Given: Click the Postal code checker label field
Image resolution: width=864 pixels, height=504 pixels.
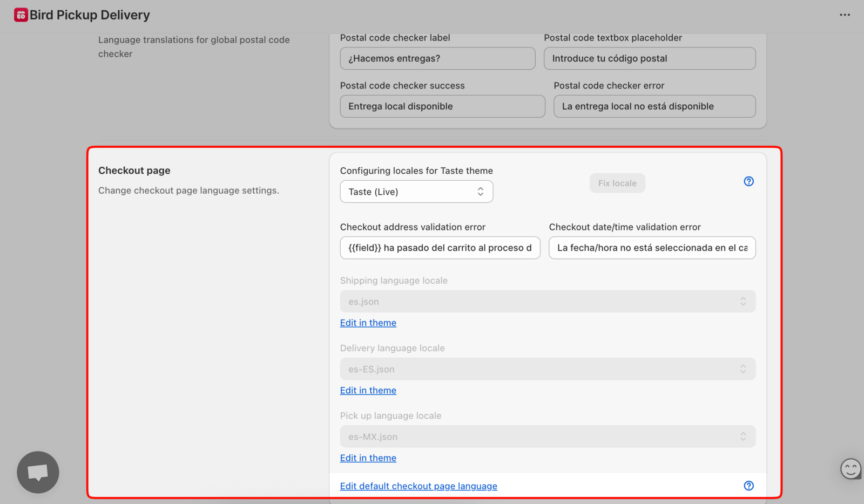Looking at the screenshot, I should tap(437, 58).
